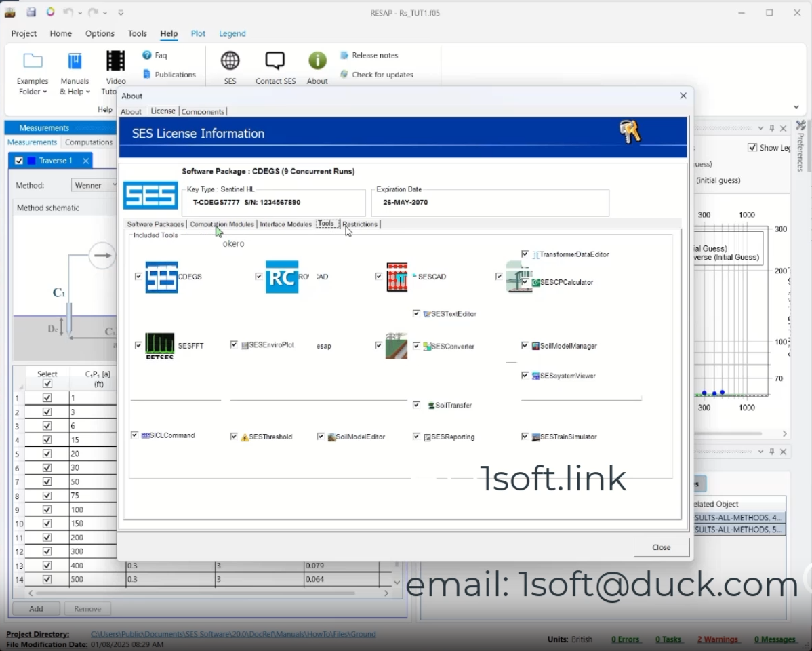Open the project directory path link
Viewport: 812px width, 651px height.
coord(233,634)
